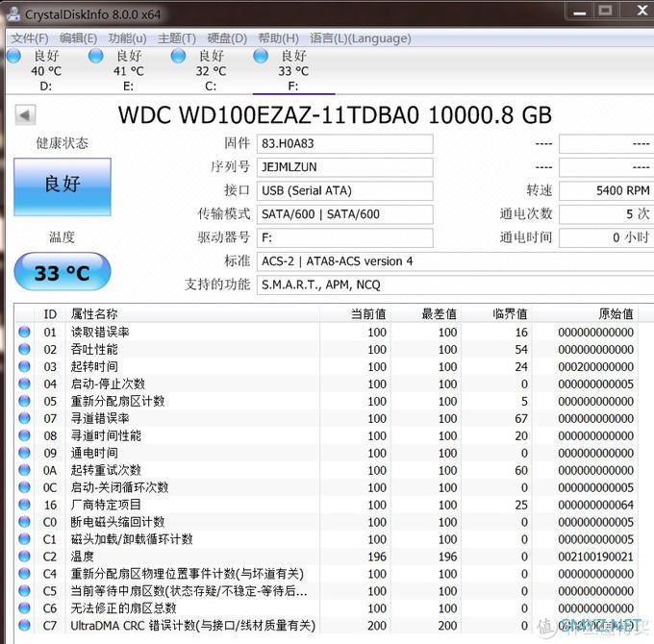
Task: Select threshold value 67 in row 07
Action: click(x=521, y=418)
